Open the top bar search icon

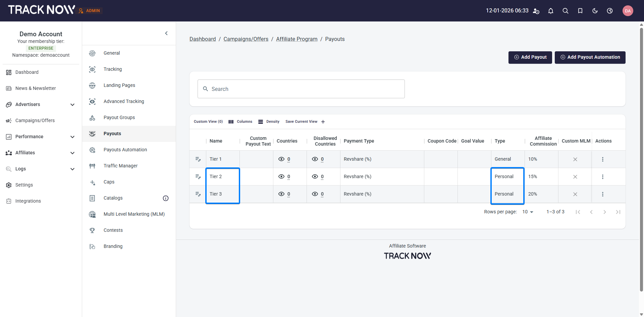point(565,11)
